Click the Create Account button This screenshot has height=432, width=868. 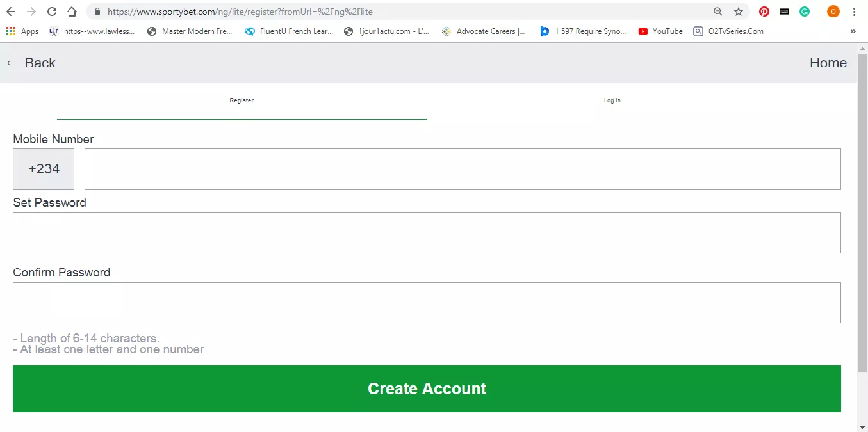tap(427, 388)
